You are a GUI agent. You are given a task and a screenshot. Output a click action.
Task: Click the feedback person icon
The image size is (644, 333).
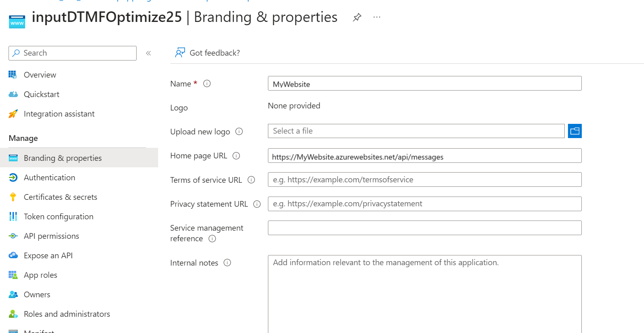(180, 52)
